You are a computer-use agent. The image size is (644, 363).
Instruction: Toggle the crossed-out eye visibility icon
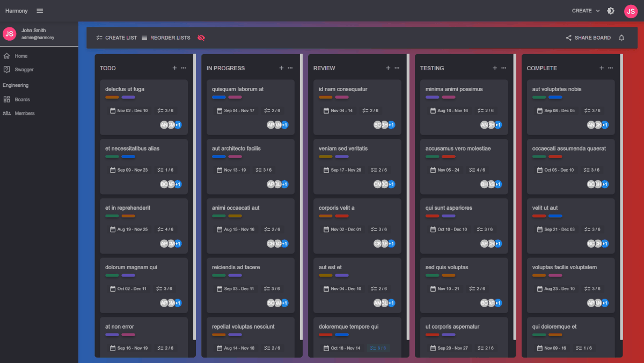pos(201,38)
